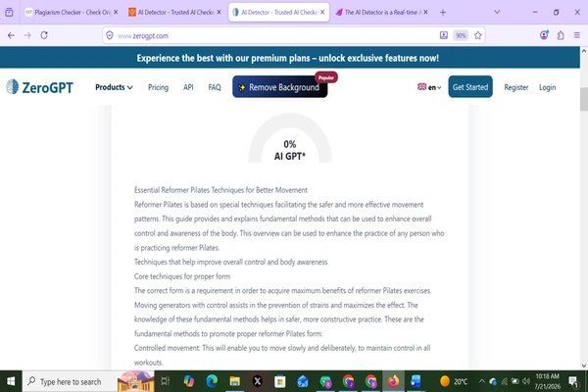
Task: Open Microsoft Edge from the taskbar
Action: coord(212,381)
